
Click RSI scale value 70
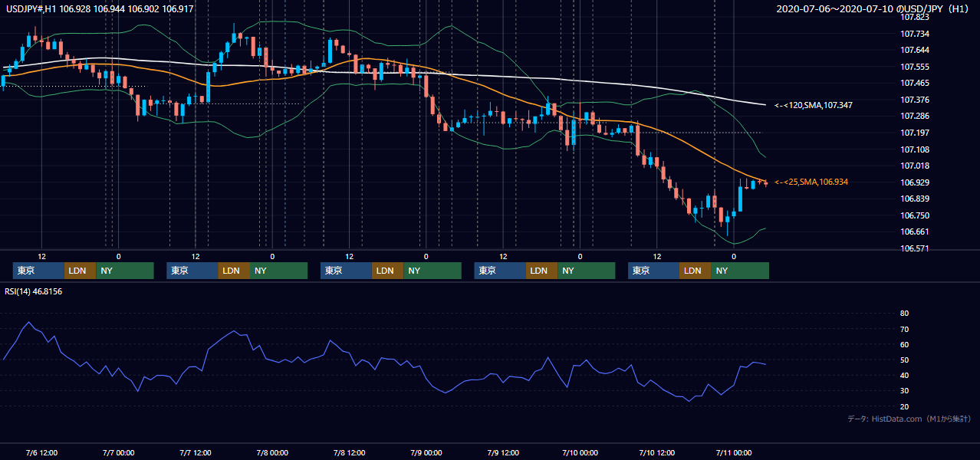tap(904, 329)
